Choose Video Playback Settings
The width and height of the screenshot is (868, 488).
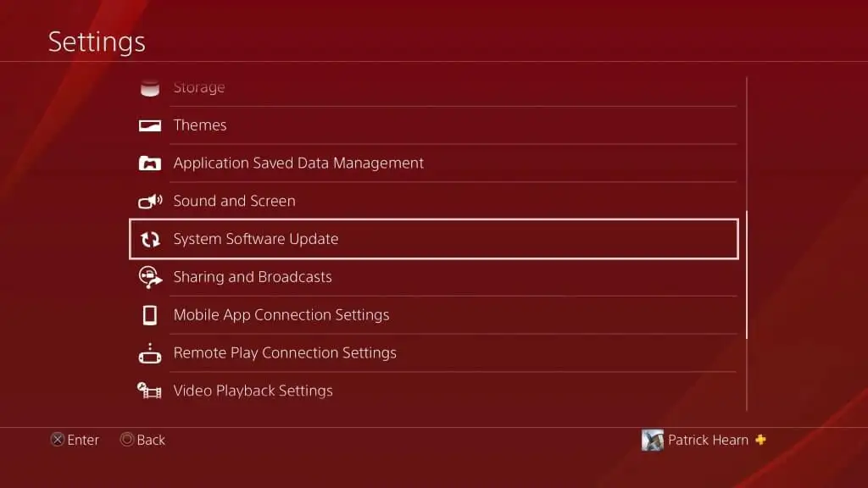pos(433,391)
